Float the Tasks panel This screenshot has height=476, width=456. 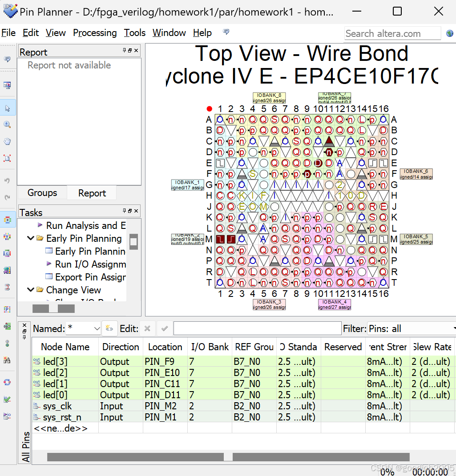(130, 211)
